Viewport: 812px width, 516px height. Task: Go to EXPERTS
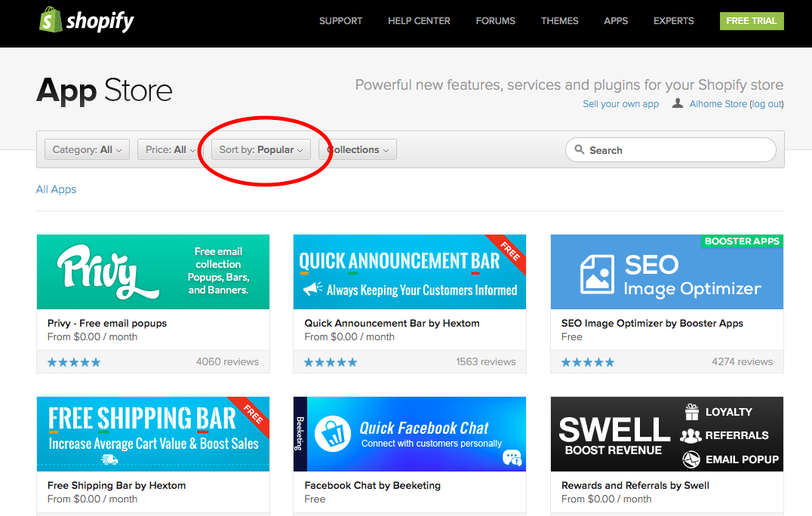click(673, 20)
